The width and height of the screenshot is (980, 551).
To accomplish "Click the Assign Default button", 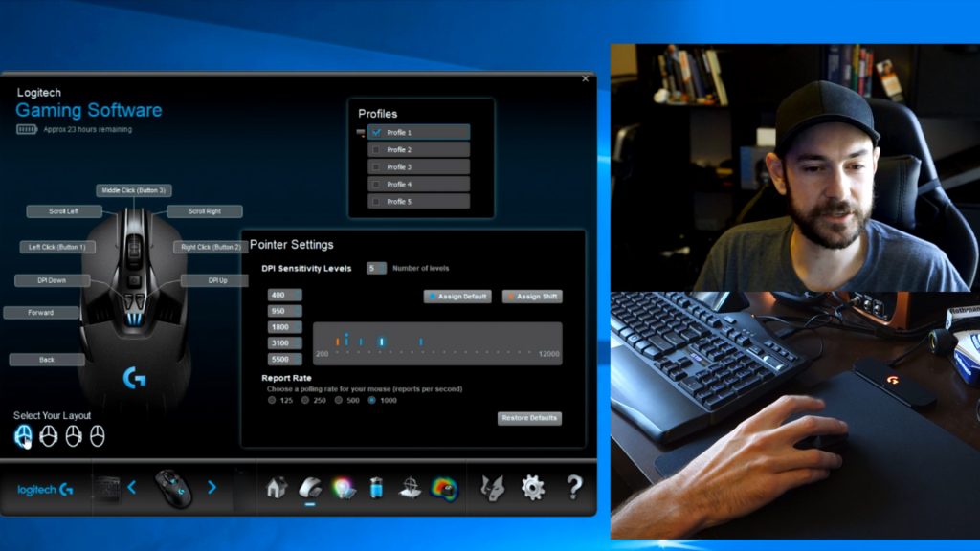I will point(457,297).
